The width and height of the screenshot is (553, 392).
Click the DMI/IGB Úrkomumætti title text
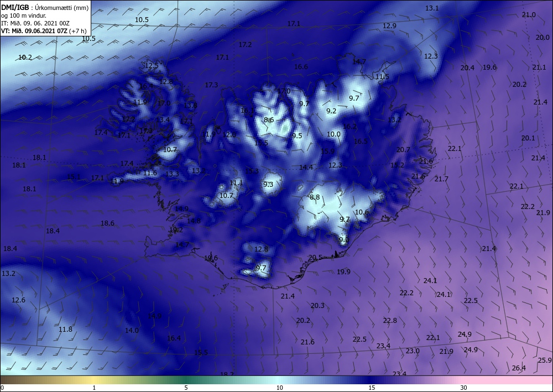pyautogui.click(x=45, y=8)
